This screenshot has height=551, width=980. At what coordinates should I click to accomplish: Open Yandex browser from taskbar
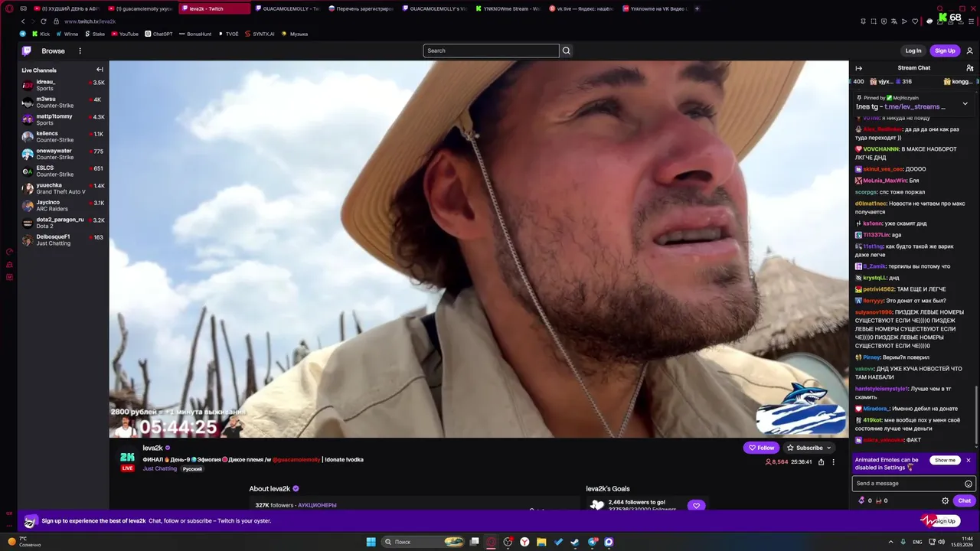pos(524,542)
